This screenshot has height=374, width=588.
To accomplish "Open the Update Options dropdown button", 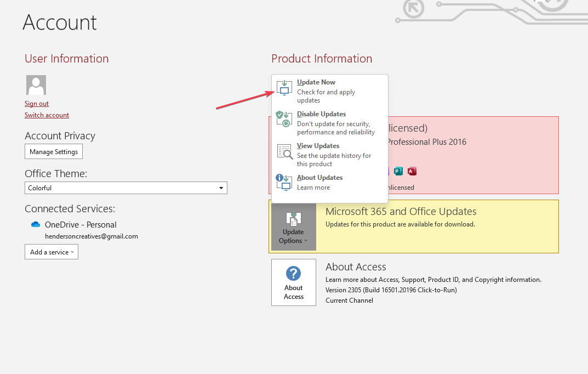I will (x=294, y=226).
